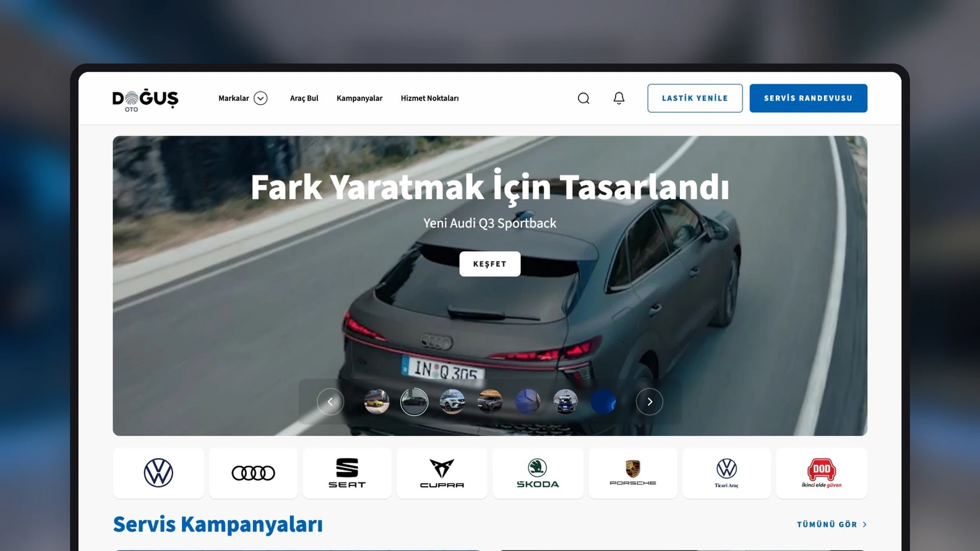980x551 pixels.
Task: Open the Kampanyalar menu item
Action: (359, 98)
